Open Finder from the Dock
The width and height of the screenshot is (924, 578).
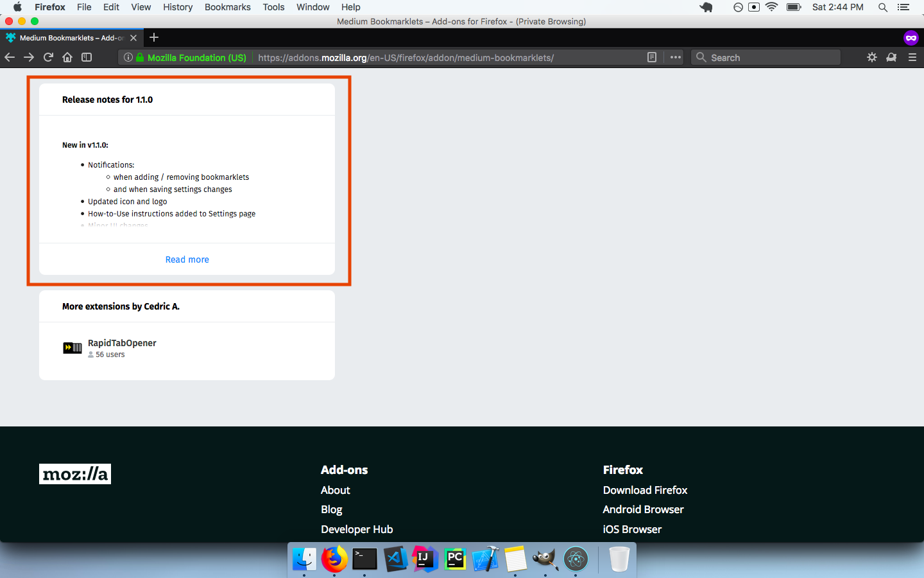304,559
